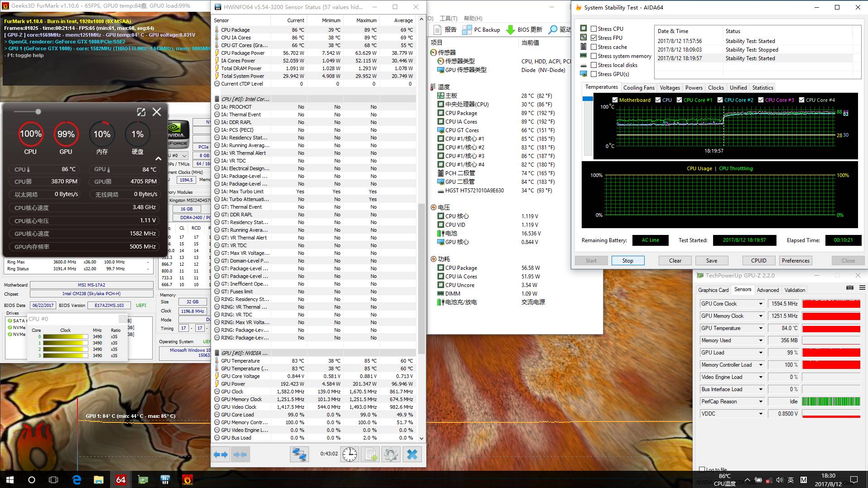Open Cortana circle on taskbar
This screenshot has height=488, width=868.
32,479
